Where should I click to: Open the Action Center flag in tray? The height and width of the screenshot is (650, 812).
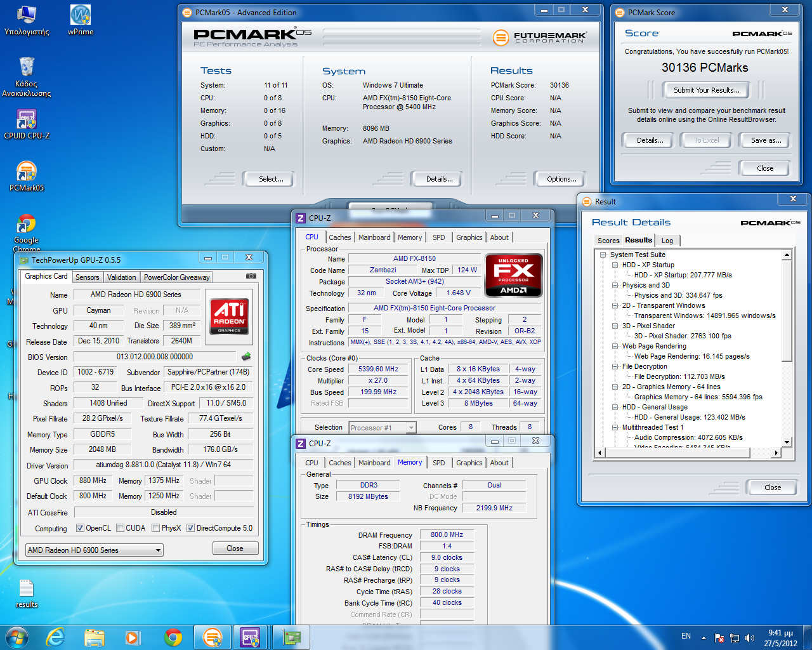click(x=719, y=637)
